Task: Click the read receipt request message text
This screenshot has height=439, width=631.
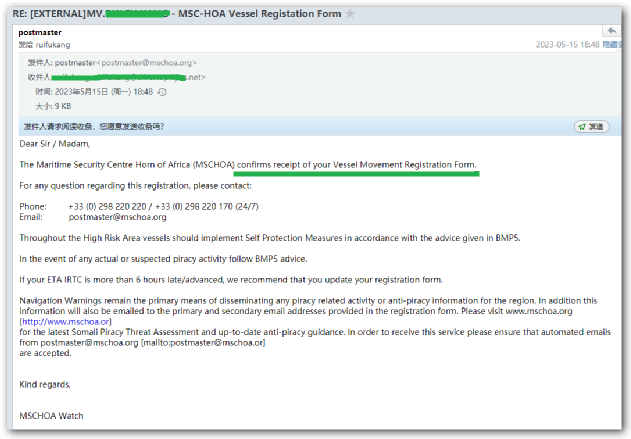Action: point(94,127)
